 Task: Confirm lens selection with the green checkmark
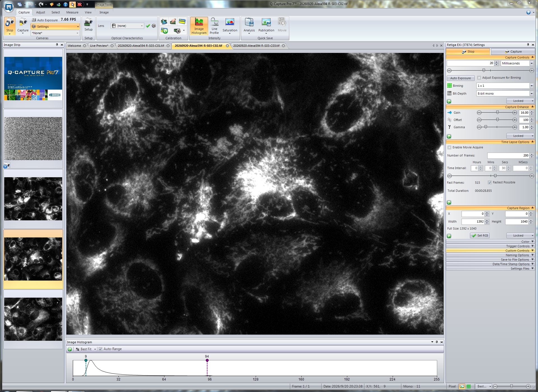(148, 26)
